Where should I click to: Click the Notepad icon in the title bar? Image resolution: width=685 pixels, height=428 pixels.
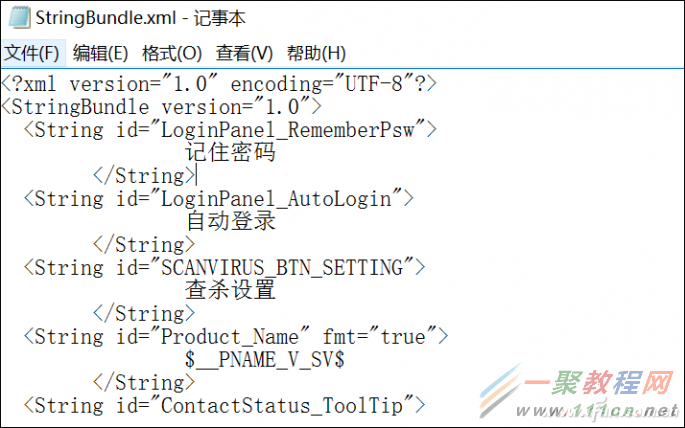click(x=16, y=18)
